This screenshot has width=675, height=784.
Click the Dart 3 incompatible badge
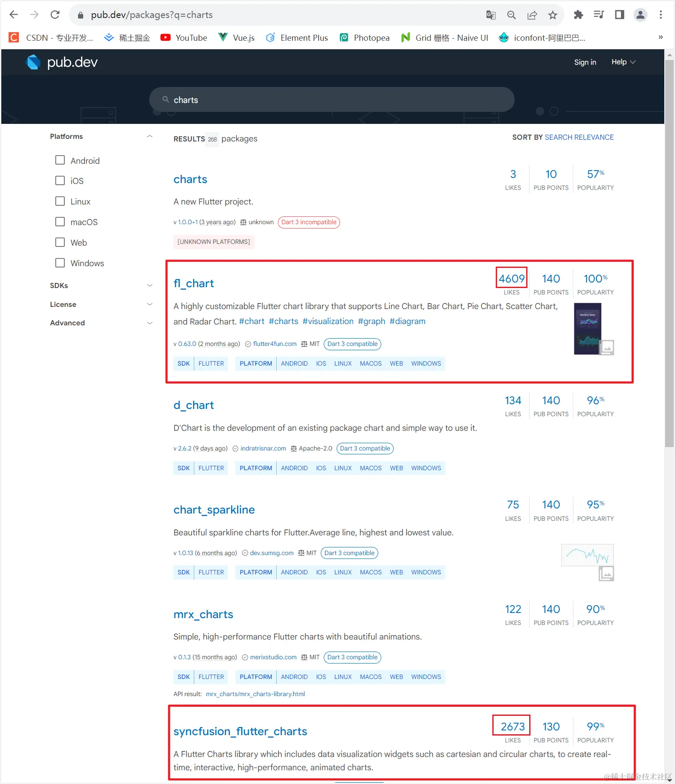coord(309,222)
